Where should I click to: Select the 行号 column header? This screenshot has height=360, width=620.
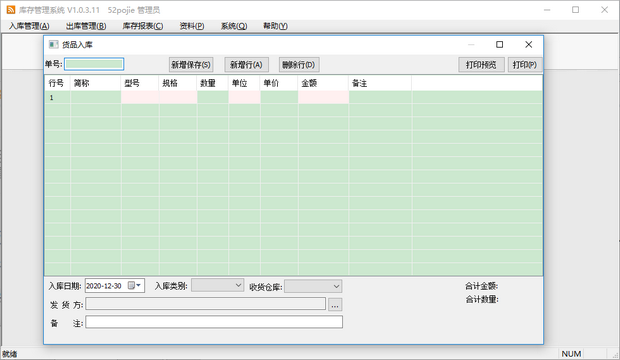tap(58, 83)
